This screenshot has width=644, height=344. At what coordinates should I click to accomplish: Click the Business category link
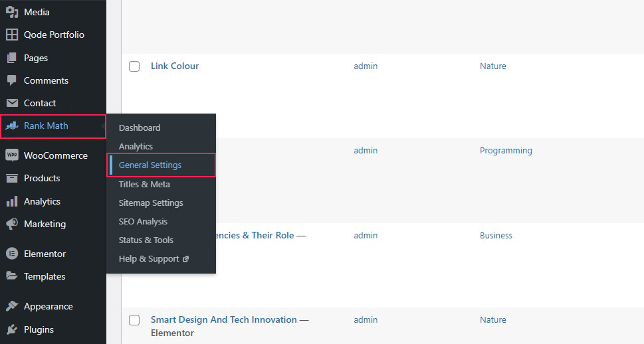pyautogui.click(x=496, y=235)
